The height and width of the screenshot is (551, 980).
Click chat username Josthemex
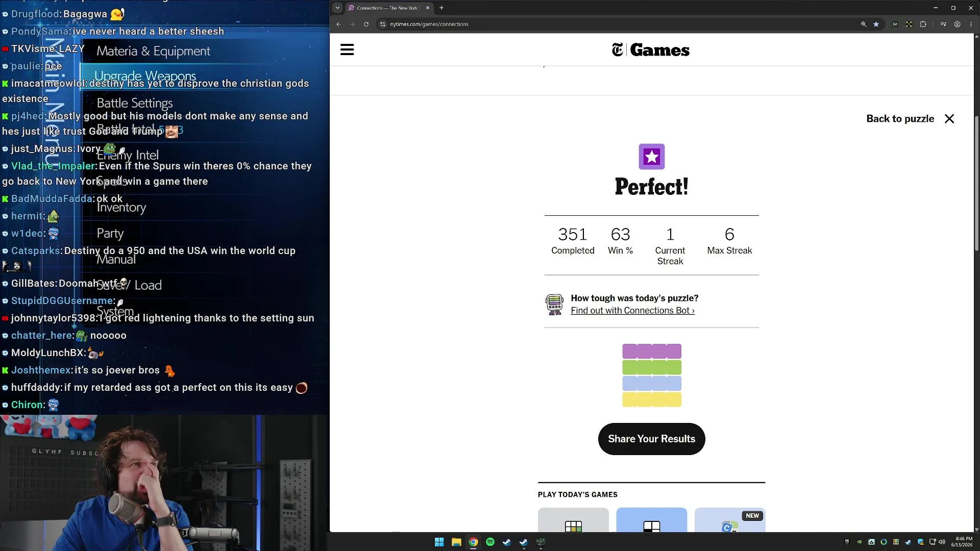click(41, 370)
